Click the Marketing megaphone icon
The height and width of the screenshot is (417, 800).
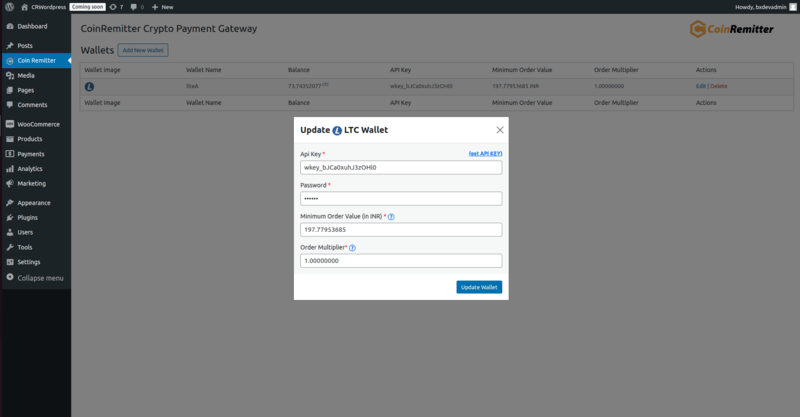pos(10,183)
